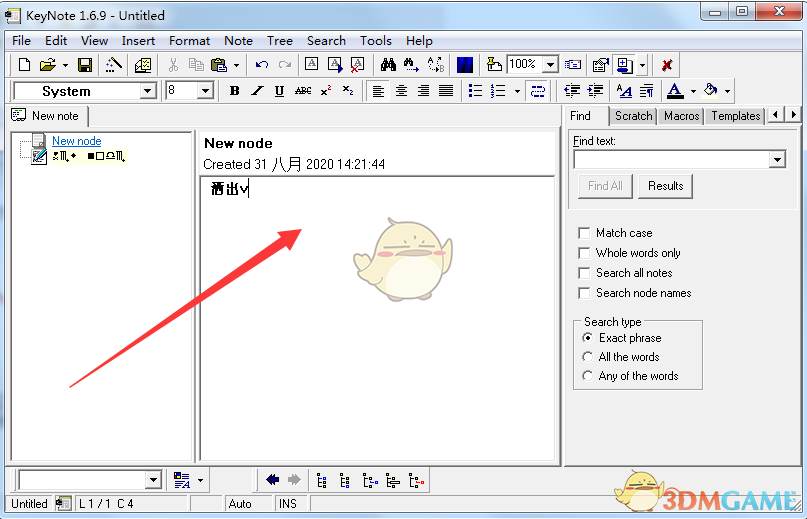Screen dimensions: 807x519
Task: Open the Tree menu
Action: (279, 41)
